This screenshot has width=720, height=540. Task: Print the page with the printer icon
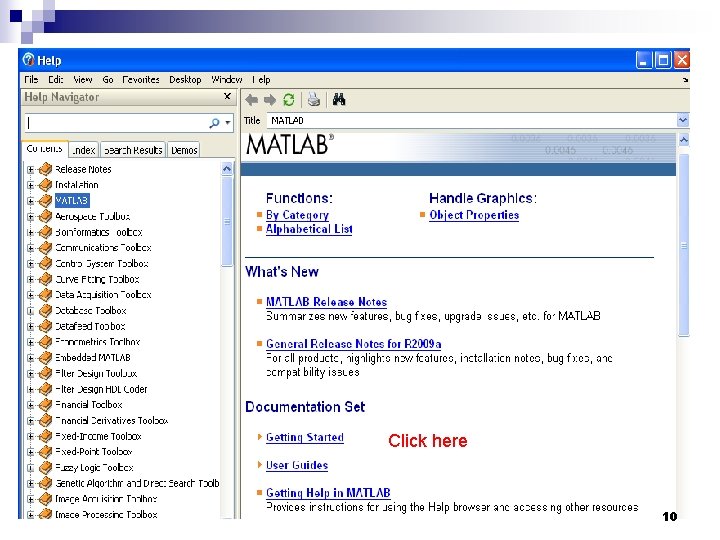pos(314,99)
